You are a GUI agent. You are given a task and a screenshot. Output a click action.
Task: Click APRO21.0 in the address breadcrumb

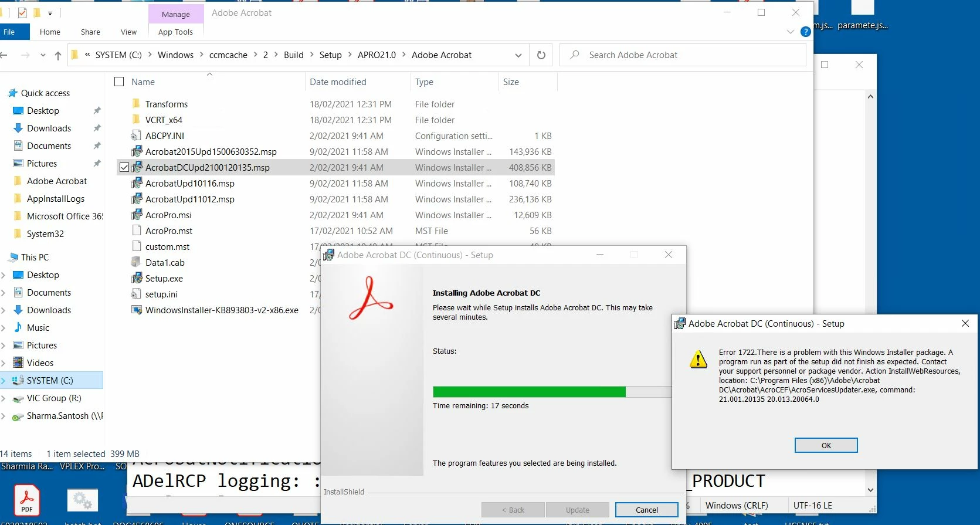[377, 55]
